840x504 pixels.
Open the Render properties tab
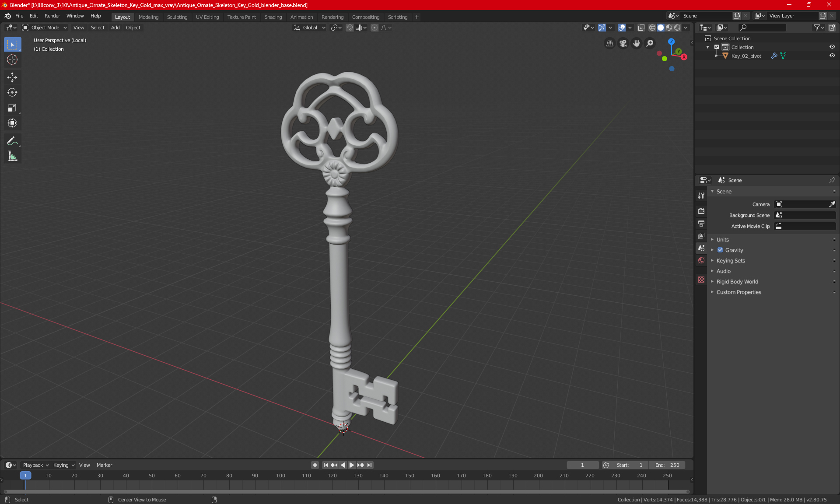pos(701,211)
